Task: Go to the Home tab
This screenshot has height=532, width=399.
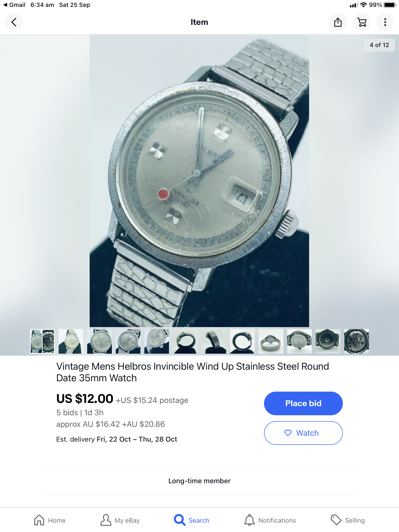Action: pos(50,520)
